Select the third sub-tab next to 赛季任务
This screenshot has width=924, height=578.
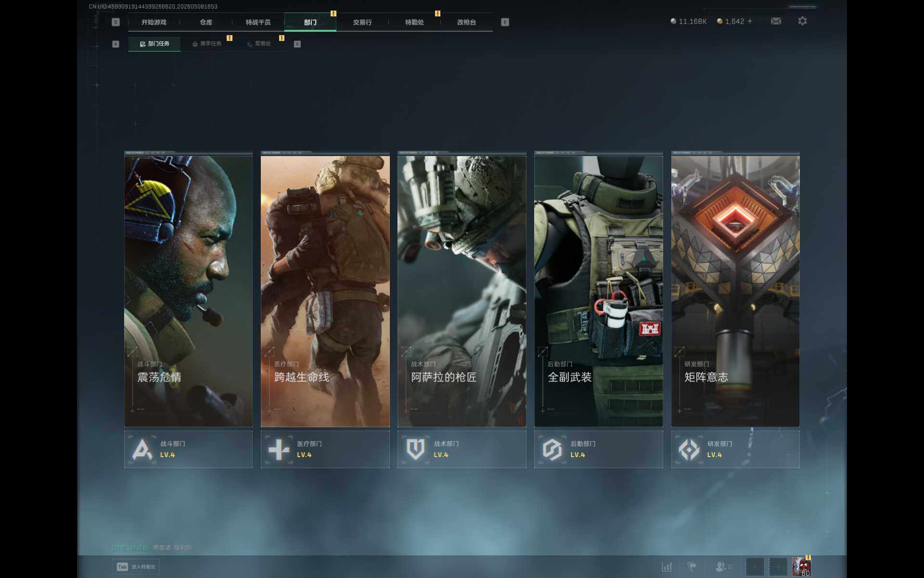259,44
